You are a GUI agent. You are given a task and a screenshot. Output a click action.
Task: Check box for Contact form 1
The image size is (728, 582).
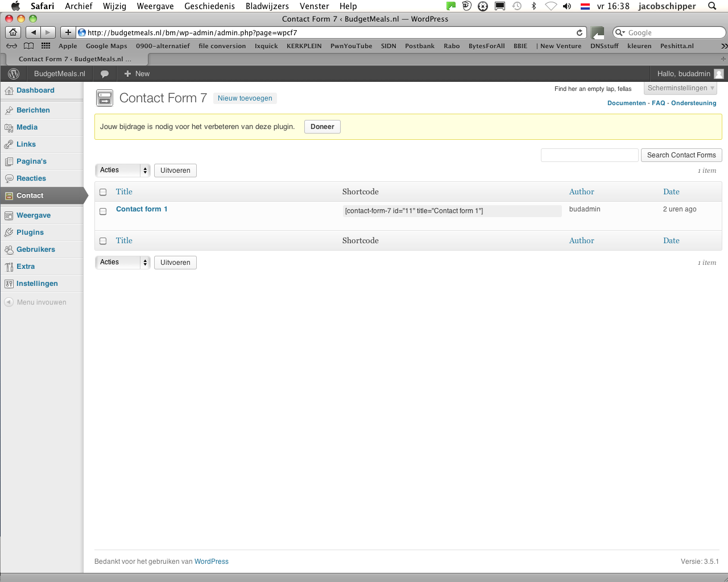point(103,211)
